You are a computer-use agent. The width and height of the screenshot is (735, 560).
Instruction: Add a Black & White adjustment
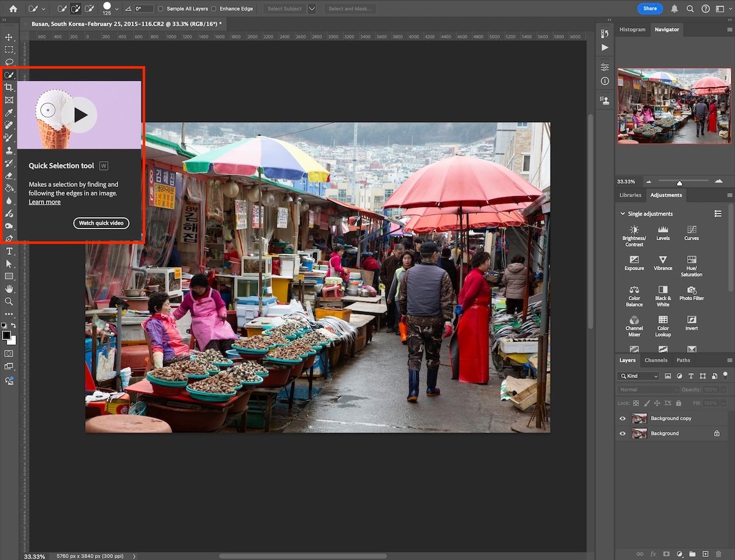tap(662, 294)
